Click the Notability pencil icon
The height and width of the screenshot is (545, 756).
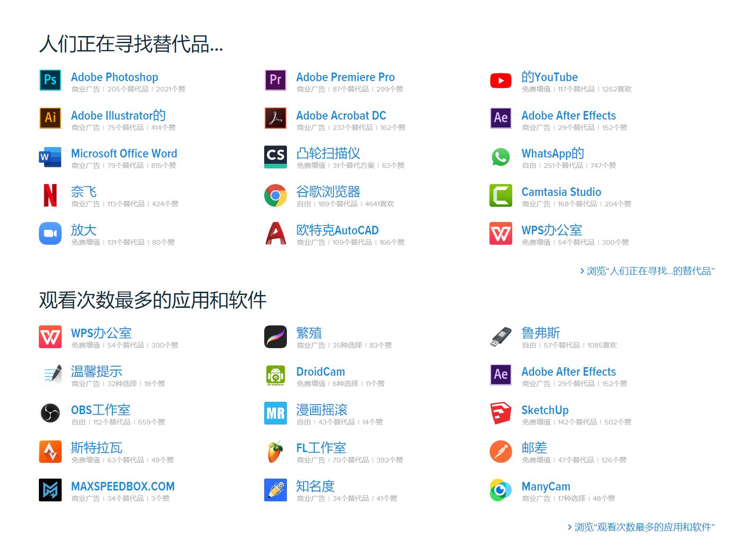click(x=276, y=490)
